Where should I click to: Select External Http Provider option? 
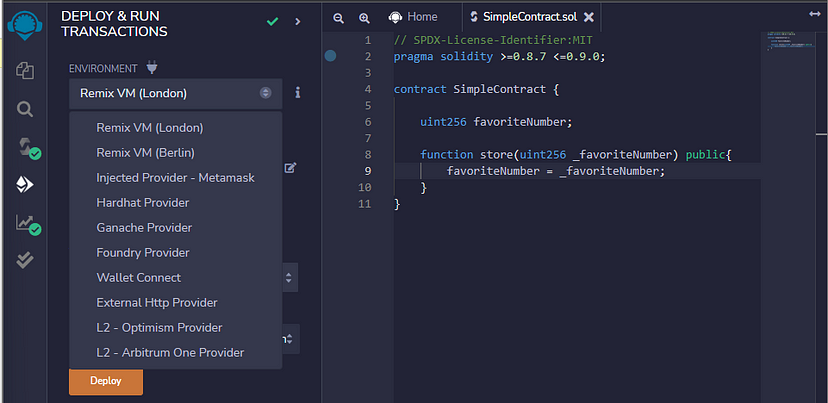175,303
